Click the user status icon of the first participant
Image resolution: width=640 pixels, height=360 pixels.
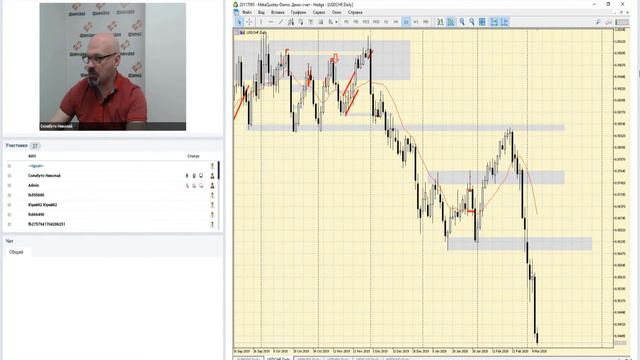tap(212, 166)
